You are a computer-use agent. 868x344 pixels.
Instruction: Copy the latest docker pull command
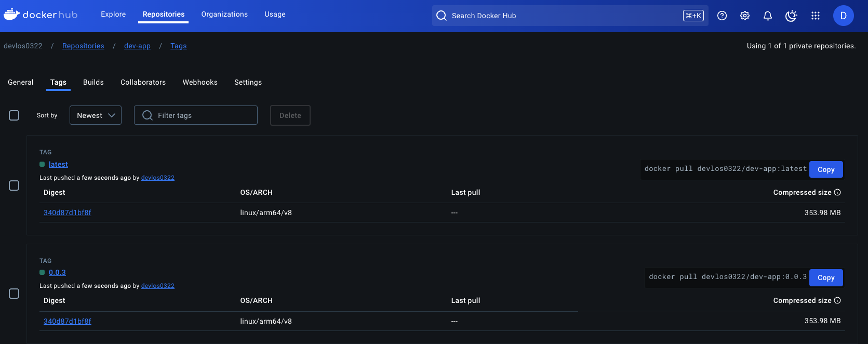coord(826,169)
